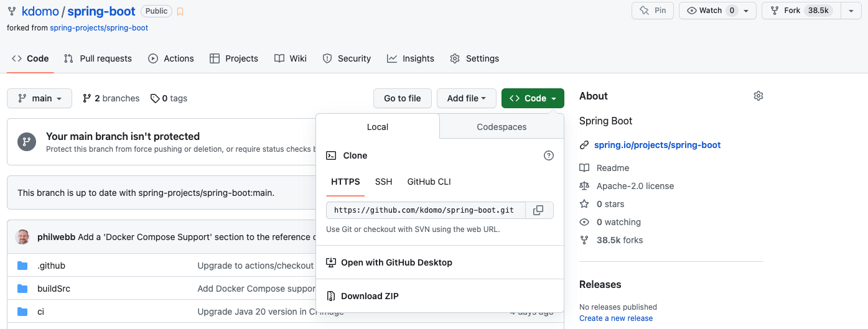Go to the Code tab
Screen dimensions: 868x329
pyautogui.click(x=30, y=58)
